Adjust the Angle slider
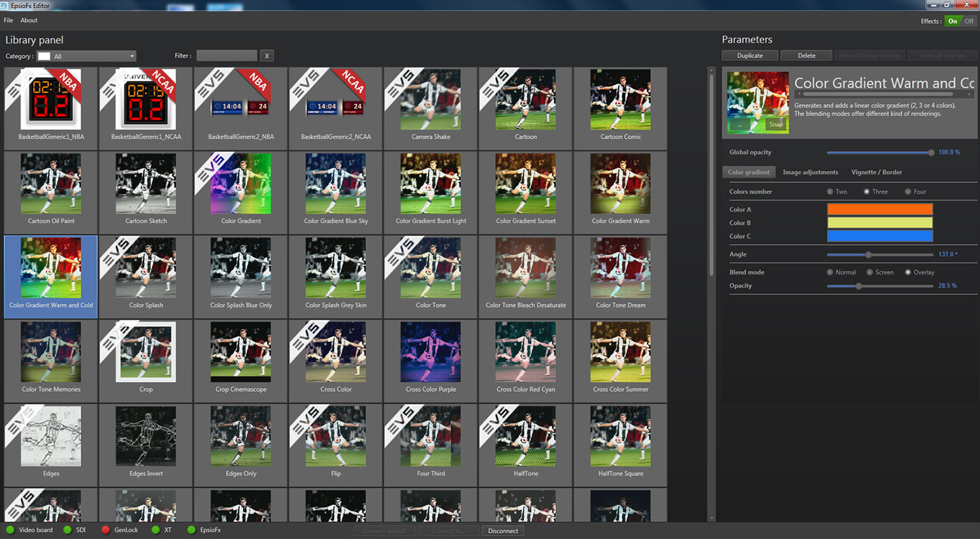 click(880, 254)
